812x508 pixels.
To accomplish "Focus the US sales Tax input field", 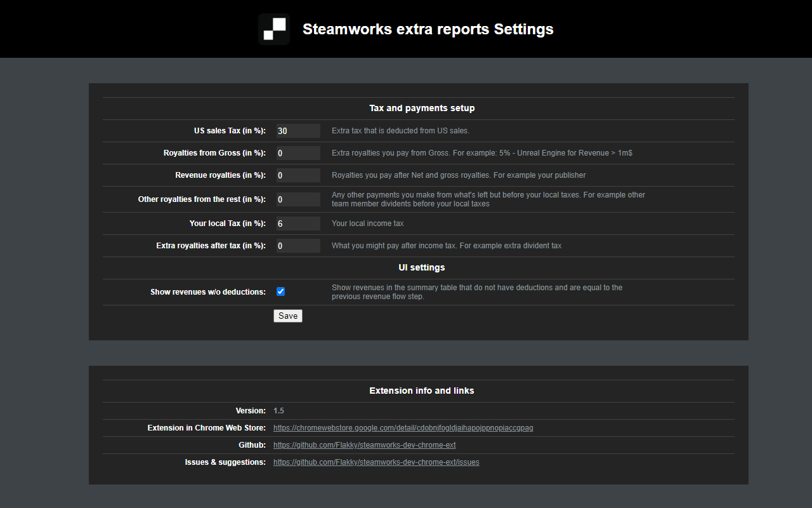I will pos(298,131).
